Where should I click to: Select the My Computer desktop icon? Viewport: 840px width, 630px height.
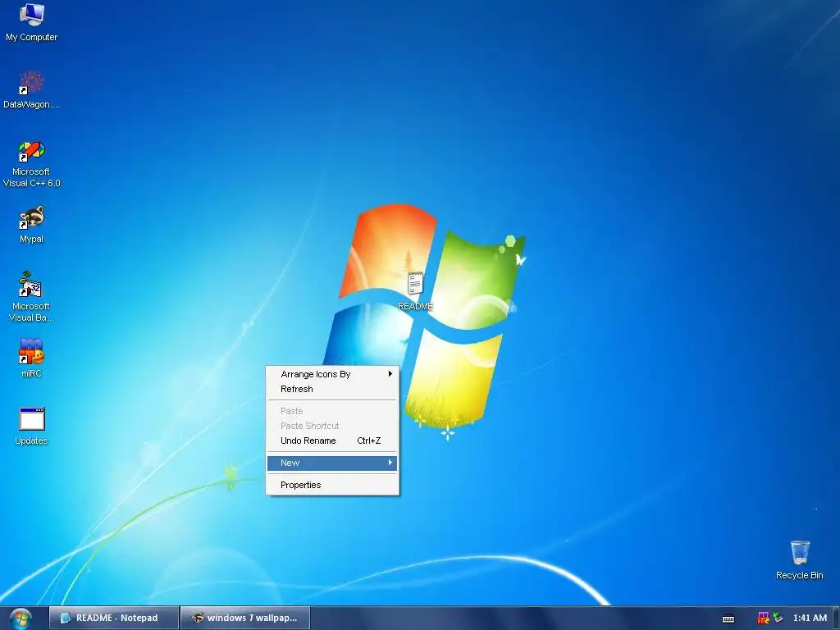click(x=32, y=21)
